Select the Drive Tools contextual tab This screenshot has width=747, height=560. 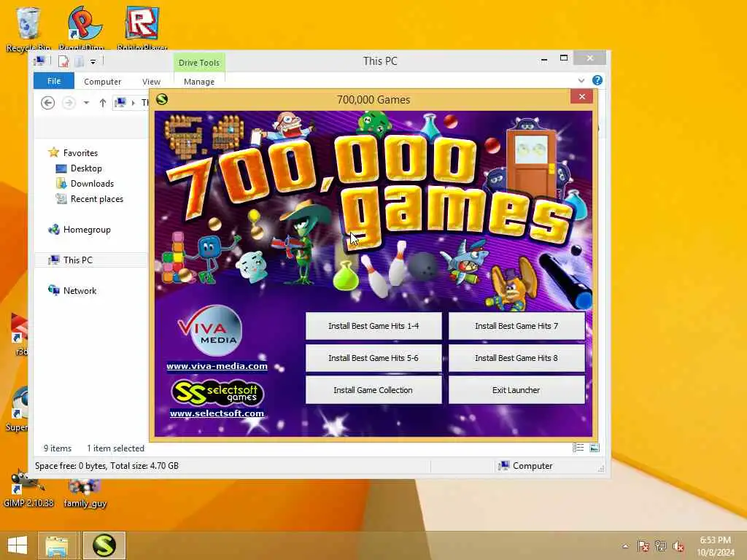(199, 63)
